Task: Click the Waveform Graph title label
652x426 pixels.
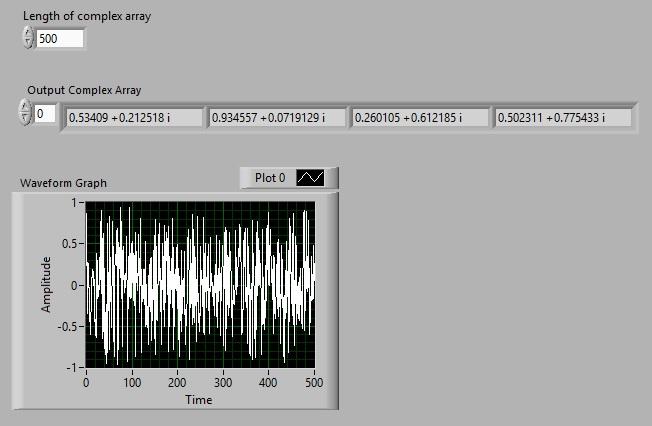Action: (x=63, y=183)
